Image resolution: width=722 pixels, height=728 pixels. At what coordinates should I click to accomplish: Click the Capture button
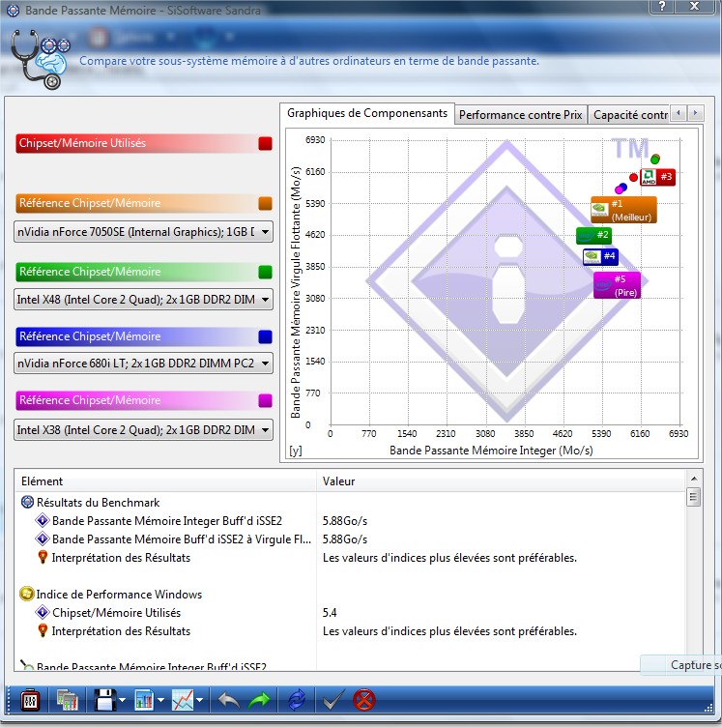[x=681, y=665]
